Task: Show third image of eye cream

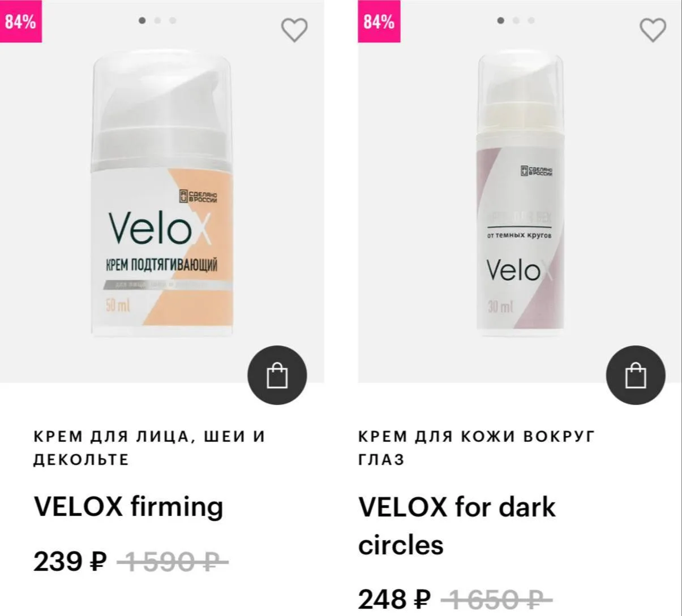Action: (531, 20)
